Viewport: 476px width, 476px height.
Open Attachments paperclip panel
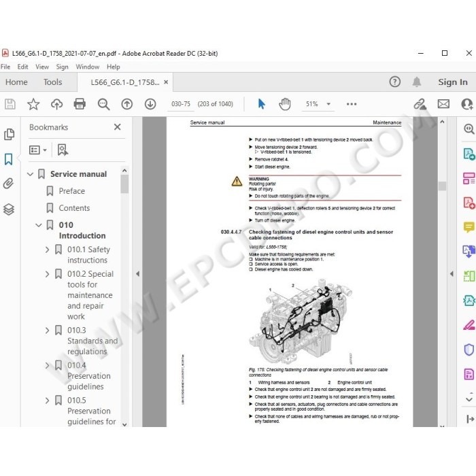click(8, 184)
